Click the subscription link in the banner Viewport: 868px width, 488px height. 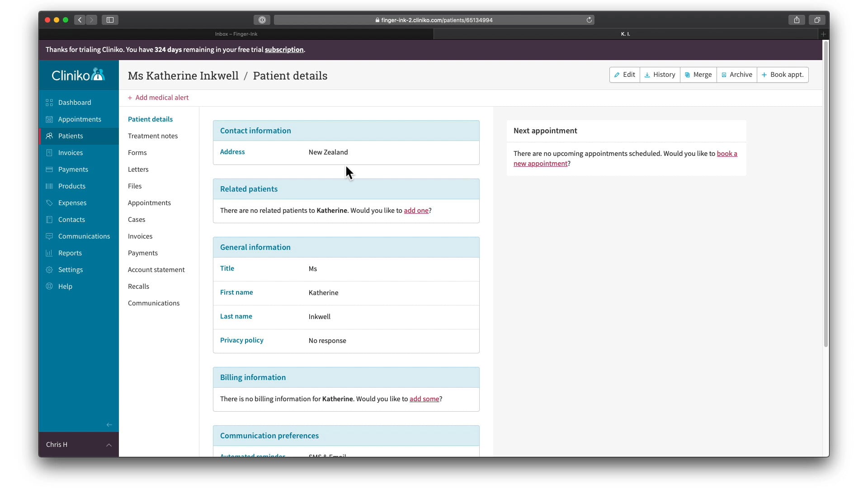coord(284,50)
